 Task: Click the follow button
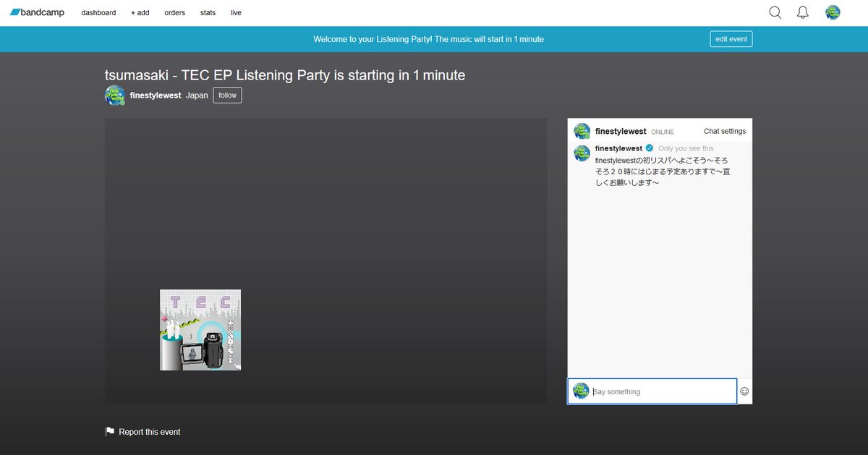[x=227, y=95]
